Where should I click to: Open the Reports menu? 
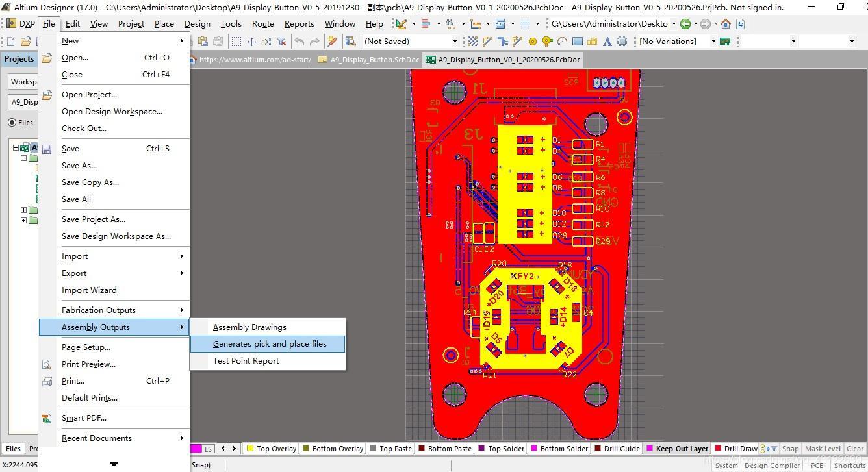tap(299, 24)
